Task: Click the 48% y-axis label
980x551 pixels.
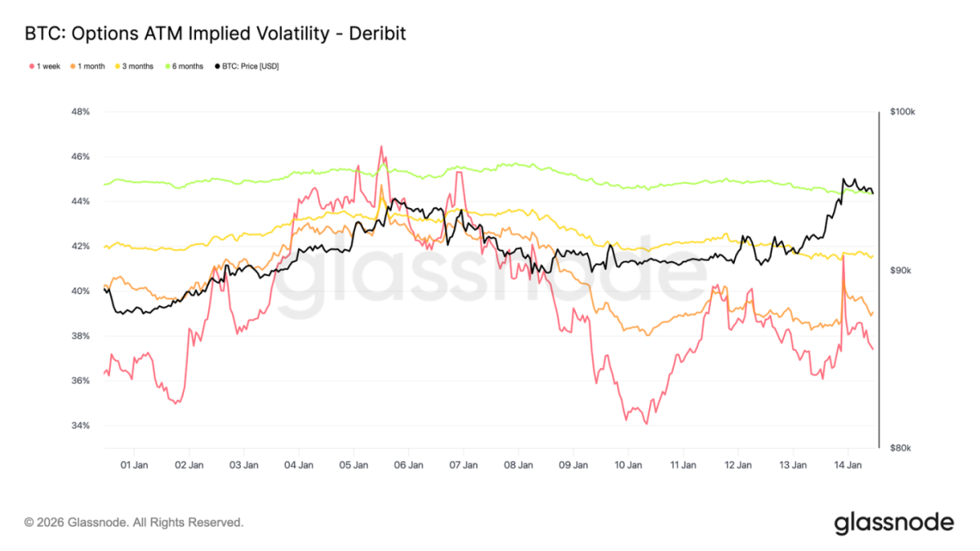Action: pos(79,112)
